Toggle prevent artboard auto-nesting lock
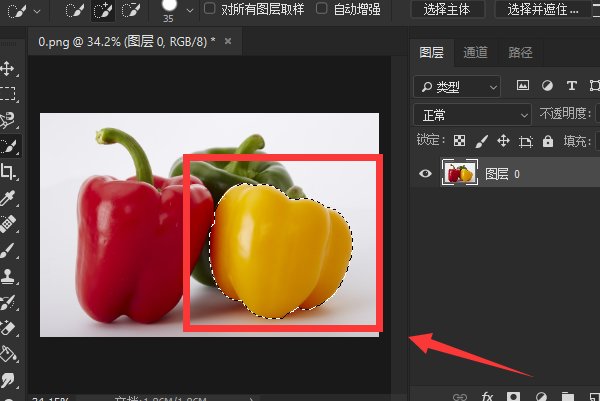600x401 pixels. click(526, 142)
